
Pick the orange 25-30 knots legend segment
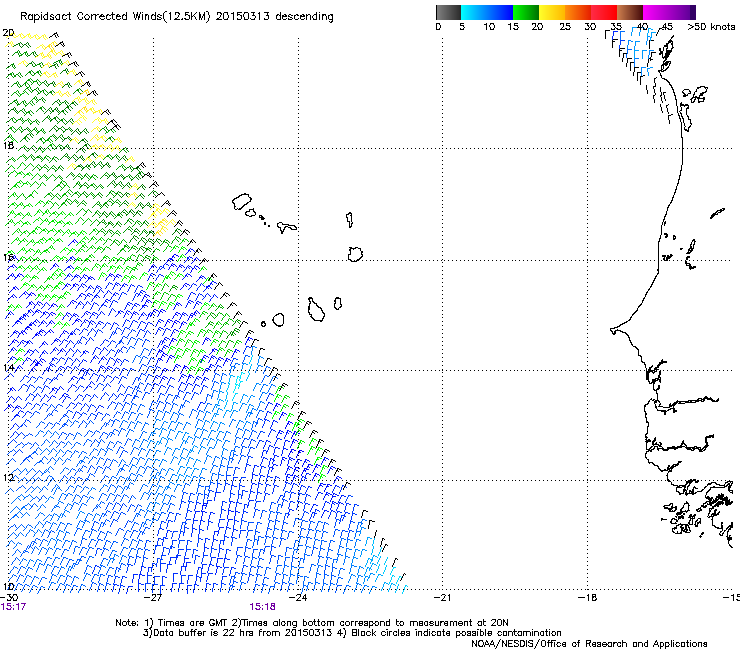click(578, 12)
